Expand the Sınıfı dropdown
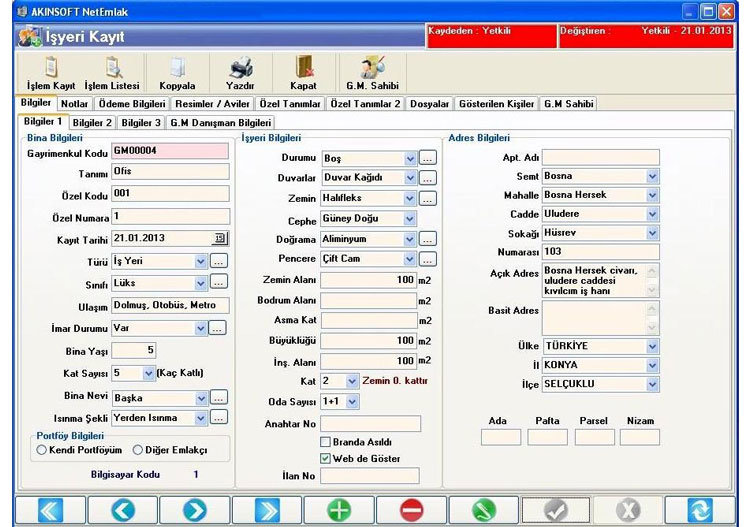 [200, 283]
